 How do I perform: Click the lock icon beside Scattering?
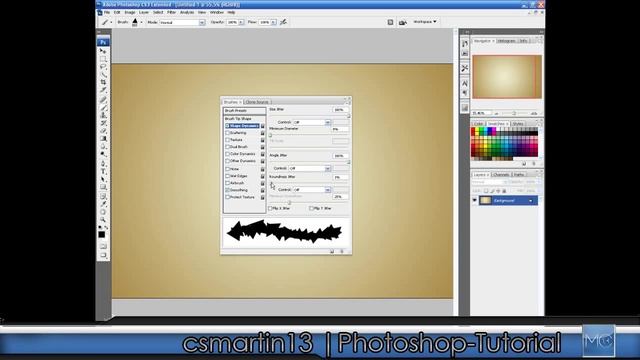tap(262, 133)
